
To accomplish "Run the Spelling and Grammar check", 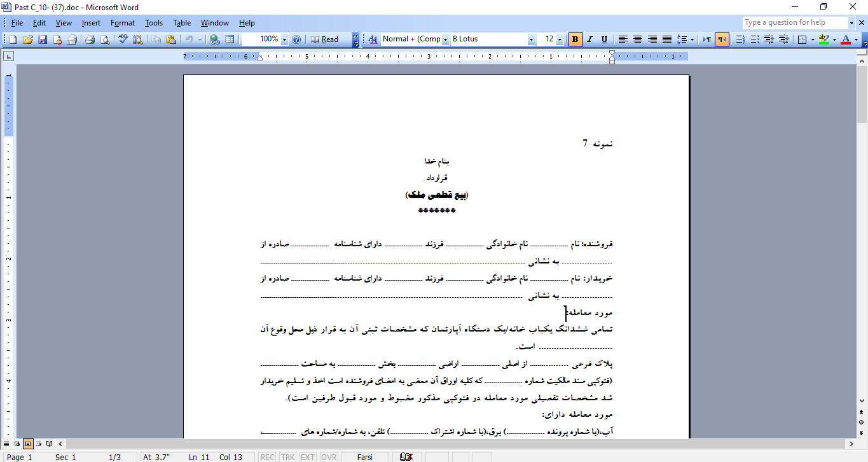I will click(x=123, y=39).
